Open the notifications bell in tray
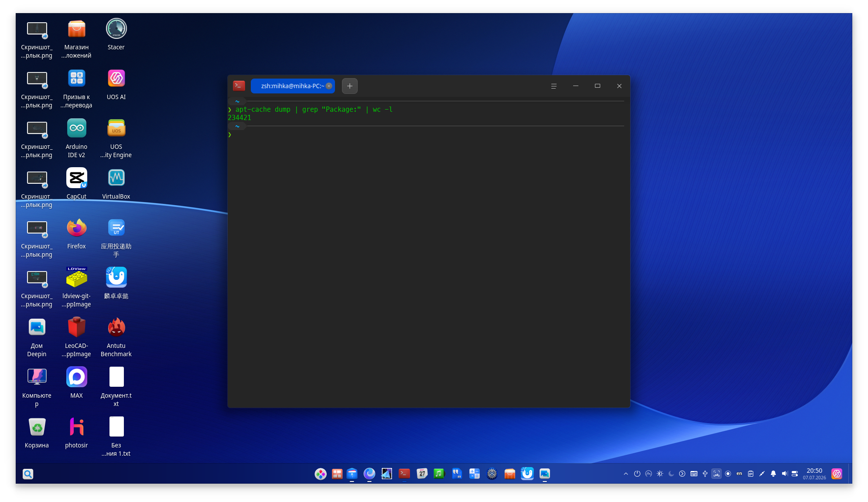The image size is (868, 502). [x=773, y=474]
